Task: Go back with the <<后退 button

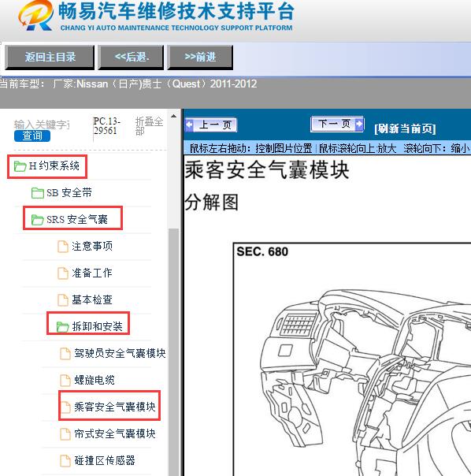Action: click(132, 57)
